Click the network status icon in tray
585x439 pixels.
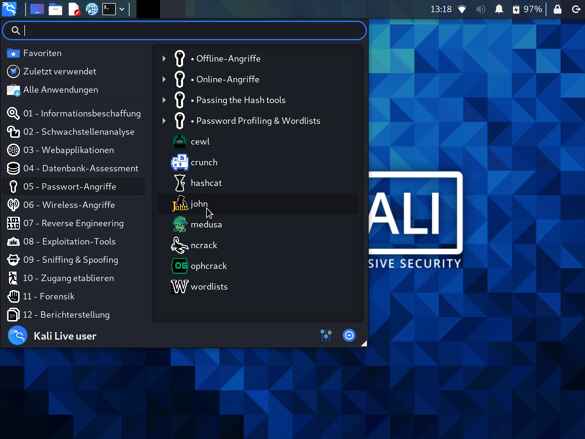[x=462, y=9]
